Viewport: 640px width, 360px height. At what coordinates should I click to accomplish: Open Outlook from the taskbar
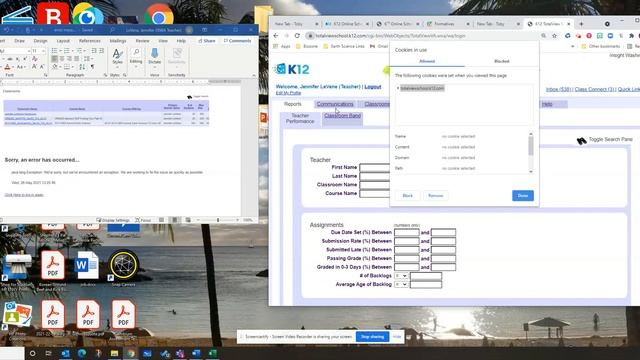click(65, 353)
